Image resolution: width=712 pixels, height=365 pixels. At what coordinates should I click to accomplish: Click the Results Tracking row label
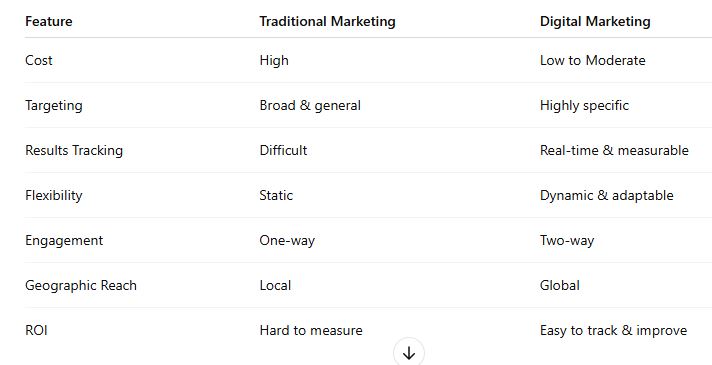[74, 151]
